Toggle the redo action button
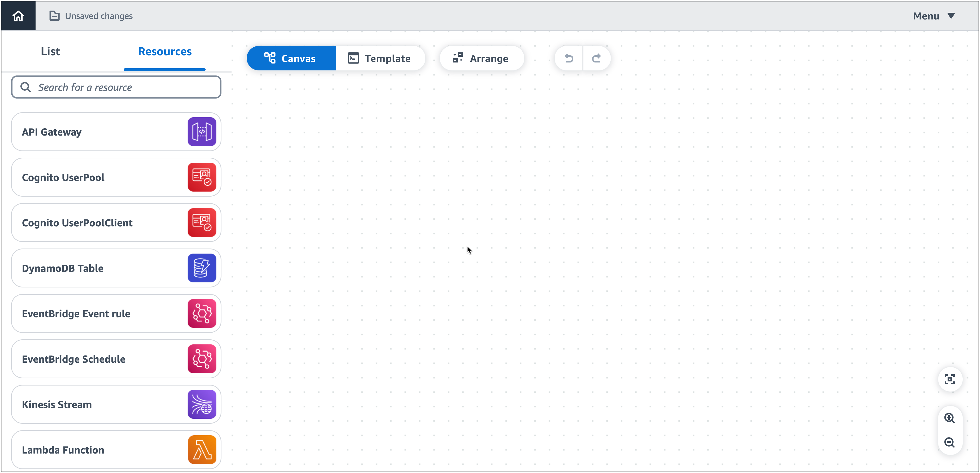This screenshot has height=473, width=980. point(597,58)
